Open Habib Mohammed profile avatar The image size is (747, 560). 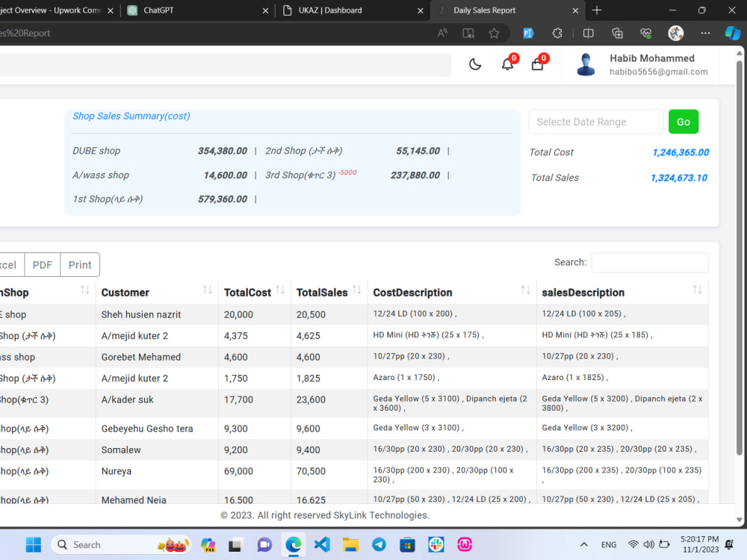(586, 64)
